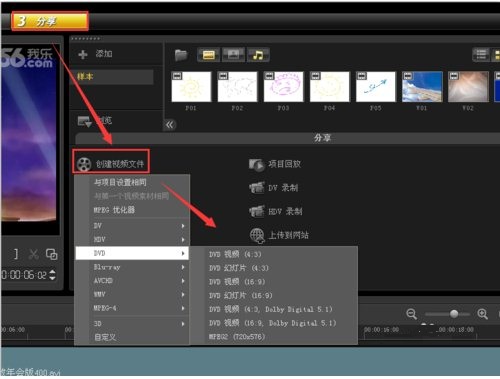Select thumbnail F03
500x379 pixels.
pos(283,87)
